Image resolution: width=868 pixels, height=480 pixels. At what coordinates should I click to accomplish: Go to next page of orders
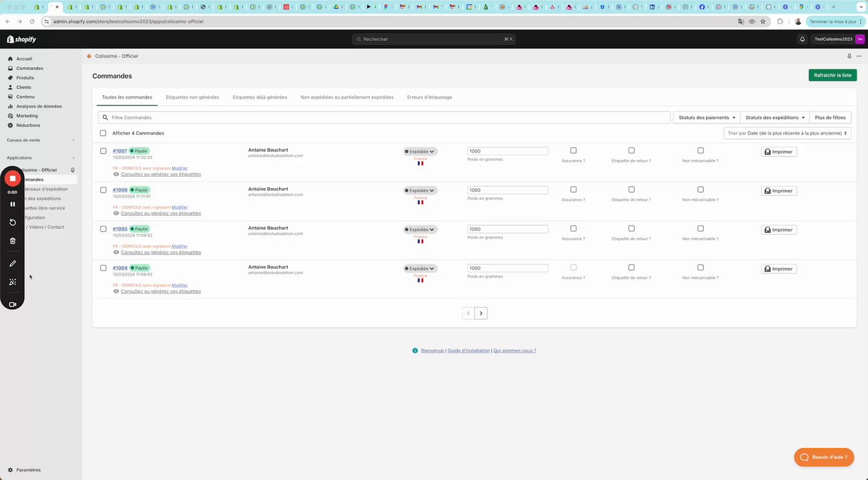[481, 313]
